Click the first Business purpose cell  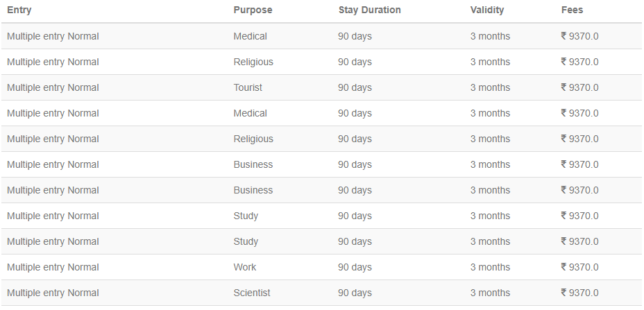(253, 164)
